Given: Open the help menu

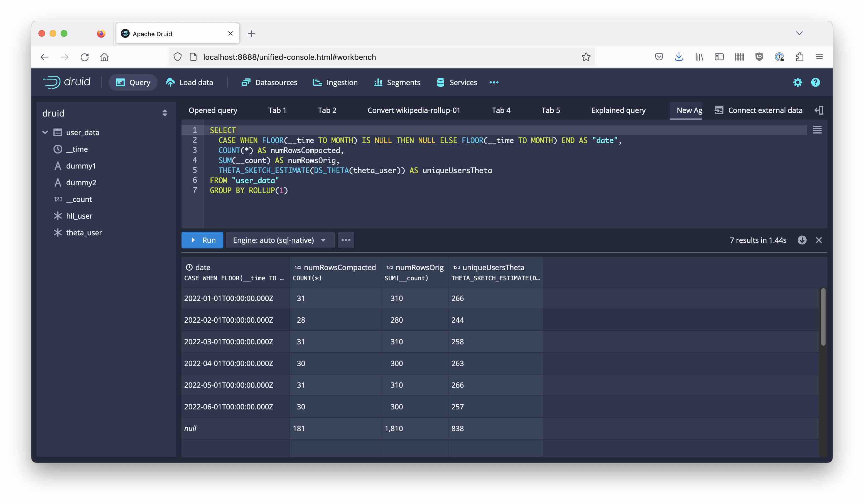Looking at the screenshot, I should point(816,82).
